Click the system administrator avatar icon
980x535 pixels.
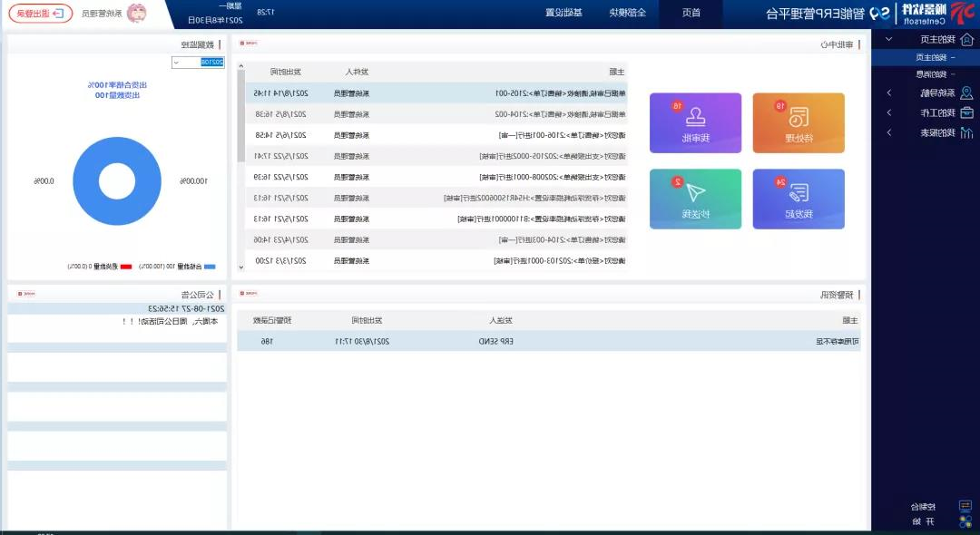pos(136,14)
